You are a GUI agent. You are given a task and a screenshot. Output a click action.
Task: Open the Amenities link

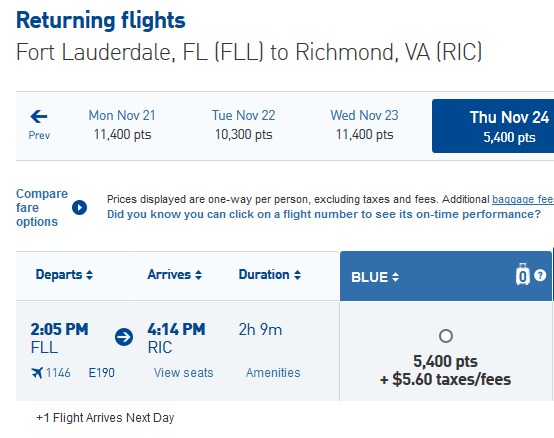(273, 373)
